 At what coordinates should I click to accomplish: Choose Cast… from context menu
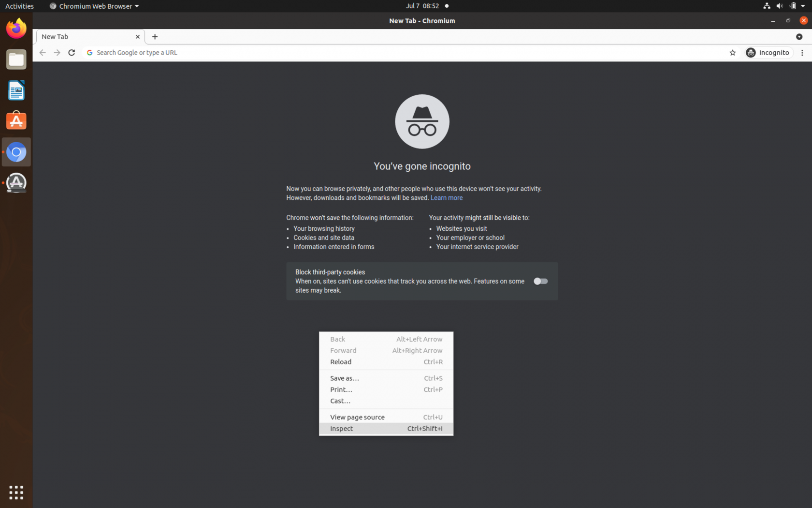tap(386, 401)
